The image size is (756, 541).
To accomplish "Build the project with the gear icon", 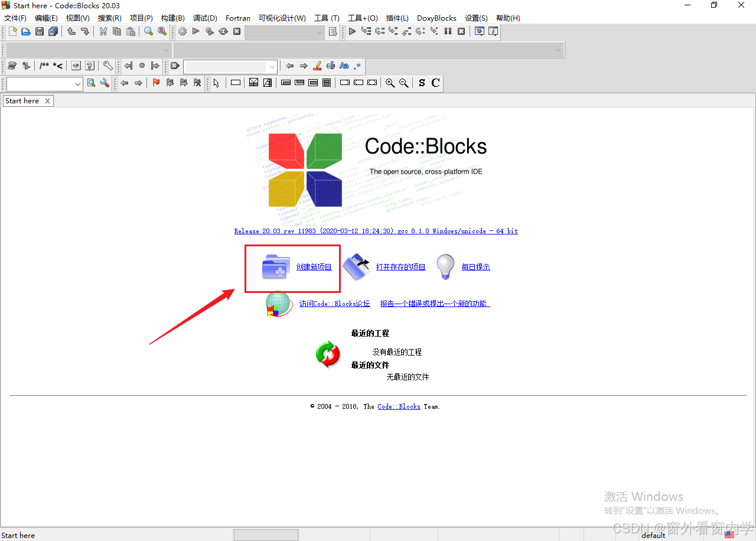I will pos(183,32).
